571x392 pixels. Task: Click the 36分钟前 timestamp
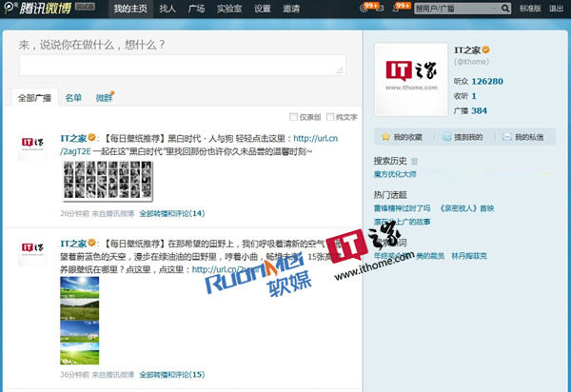click(74, 374)
